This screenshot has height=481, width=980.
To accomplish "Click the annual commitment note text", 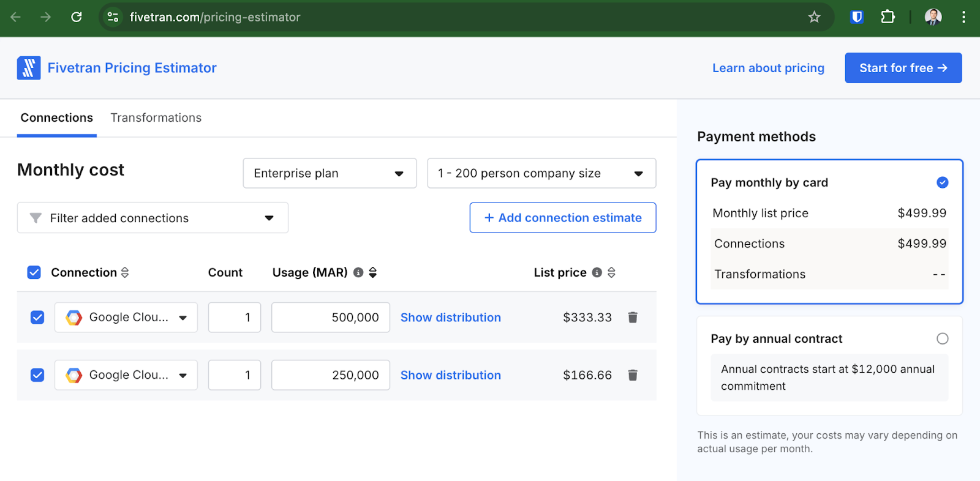I will (828, 378).
